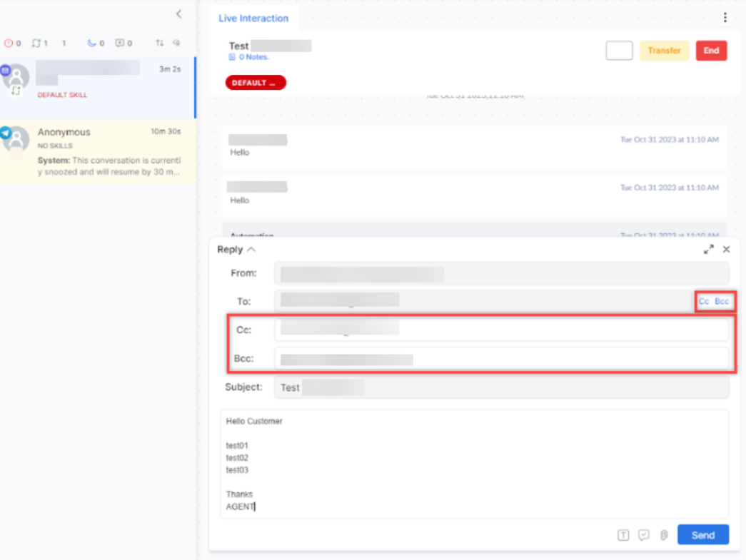
Task: Expand the reply editor to full size
Action: [x=708, y=250]
